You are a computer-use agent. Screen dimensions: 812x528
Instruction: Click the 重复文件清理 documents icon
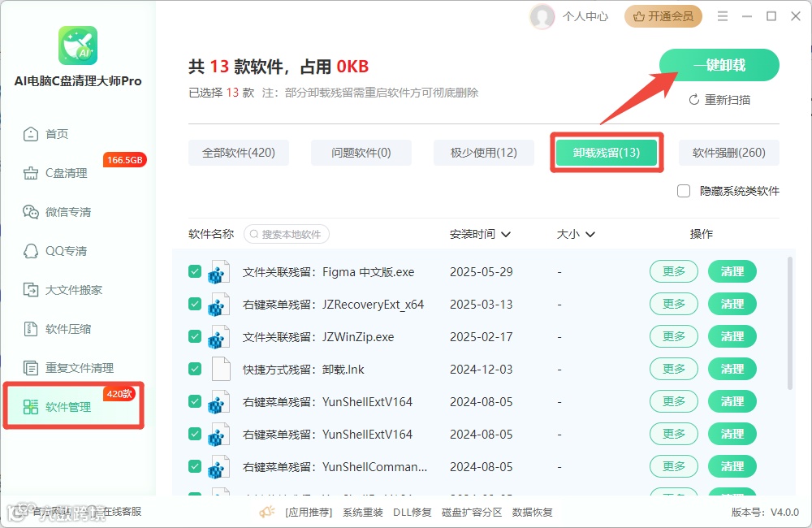pyautogui.click(x=31, y=368)
